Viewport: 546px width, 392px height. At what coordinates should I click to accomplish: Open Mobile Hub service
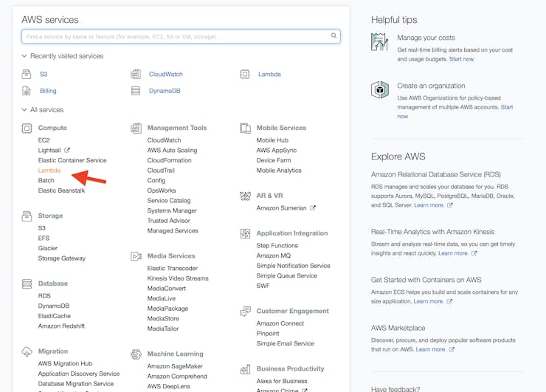[x=272, y=140]
